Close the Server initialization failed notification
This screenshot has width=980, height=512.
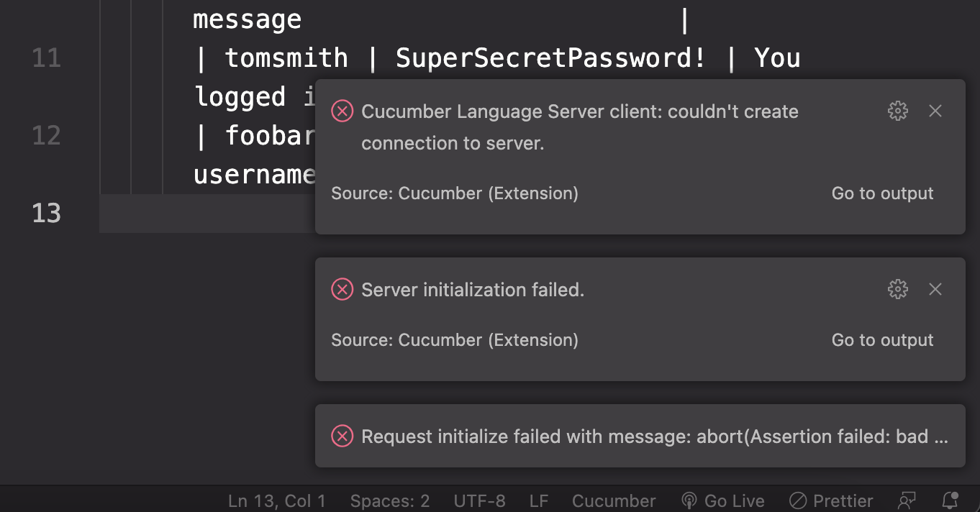935,289
